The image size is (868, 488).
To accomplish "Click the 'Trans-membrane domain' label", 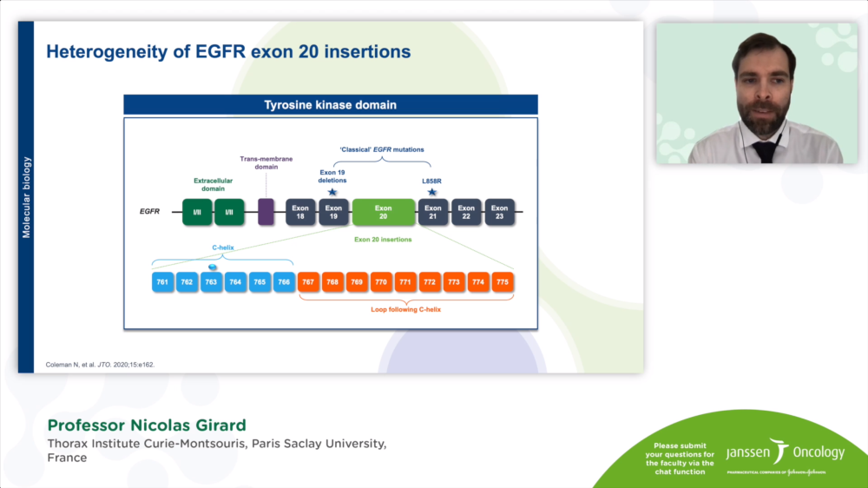I will point(266,163).
